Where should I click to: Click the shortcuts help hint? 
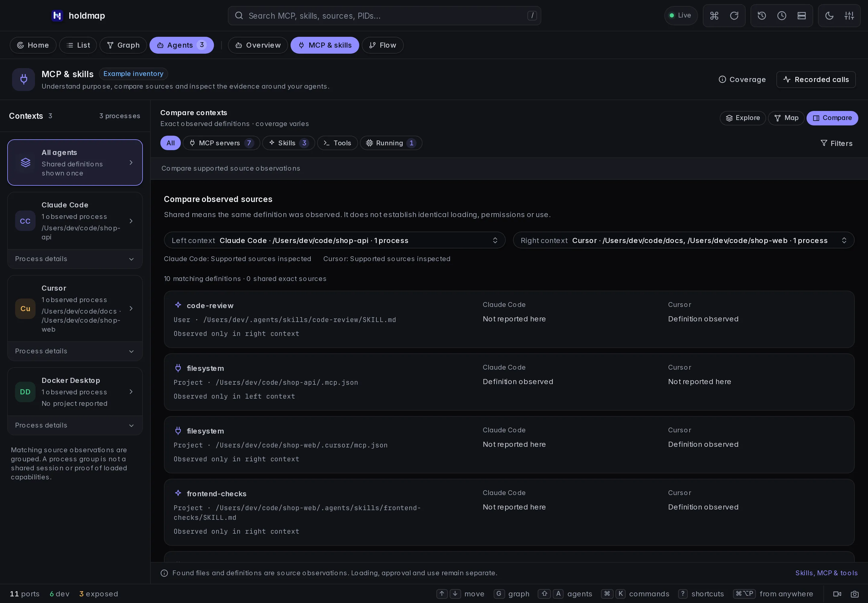coord(701,594)
